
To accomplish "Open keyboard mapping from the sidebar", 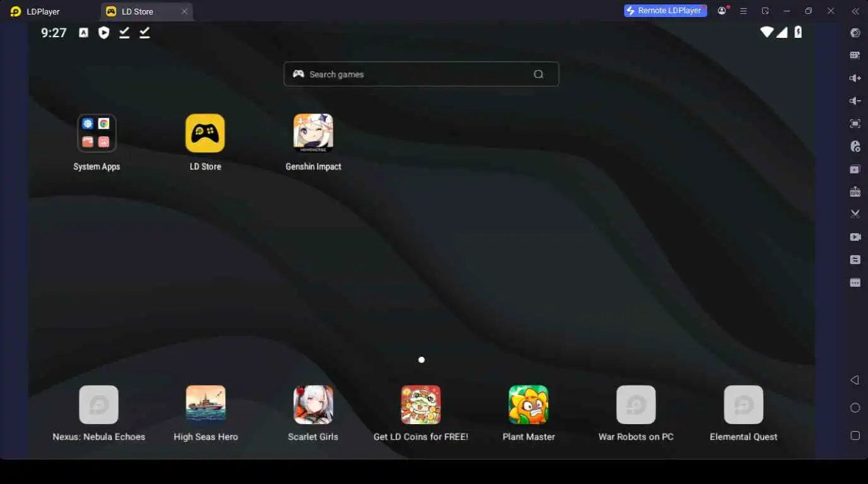I will coord(855,55).
